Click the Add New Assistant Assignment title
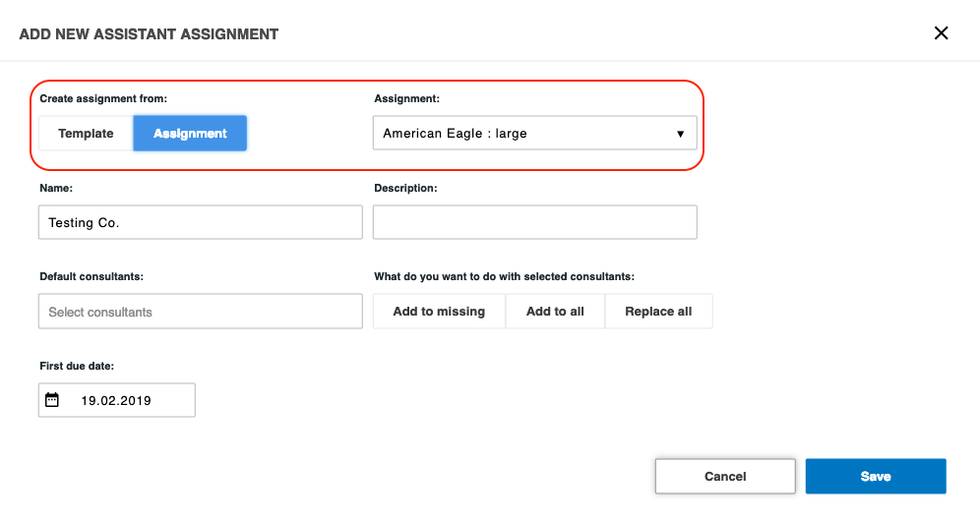Image resolution: width=980 pixels, height=521 pixels. pos(149,34)
